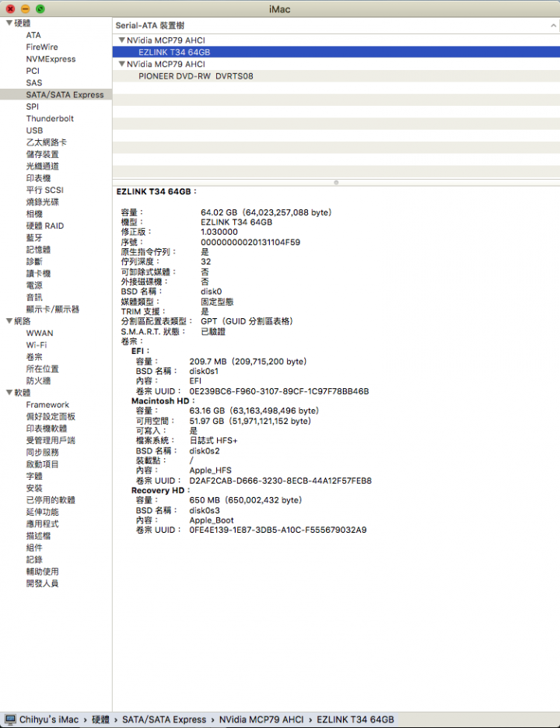Collapse first NVidia MCP79 AHCI tree node

coord(121,40)
